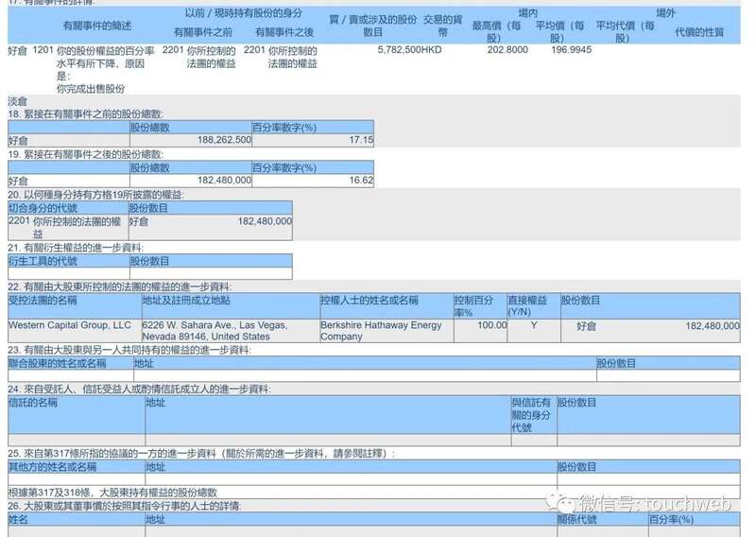Click percentage figure 16.62
This screenshot has height=537, width=756.
(361, 181)
